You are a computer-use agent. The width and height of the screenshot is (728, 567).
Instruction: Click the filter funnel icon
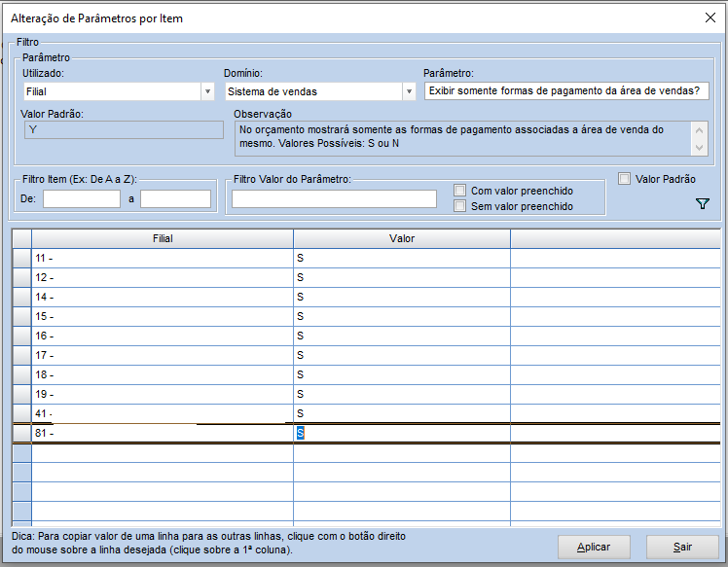tap(703, 204)
